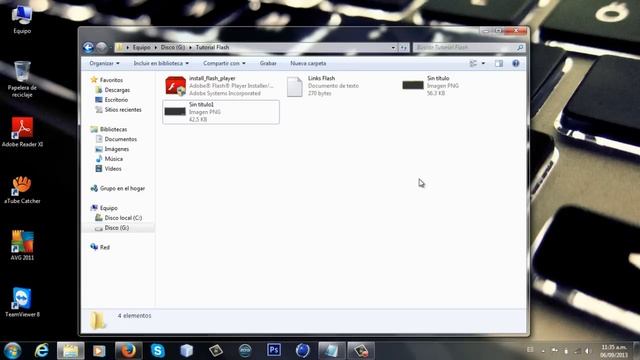The width and height of the screenshot is (640, 360).
Task: Open the Organizar menu
Action: tap(104, 63)
